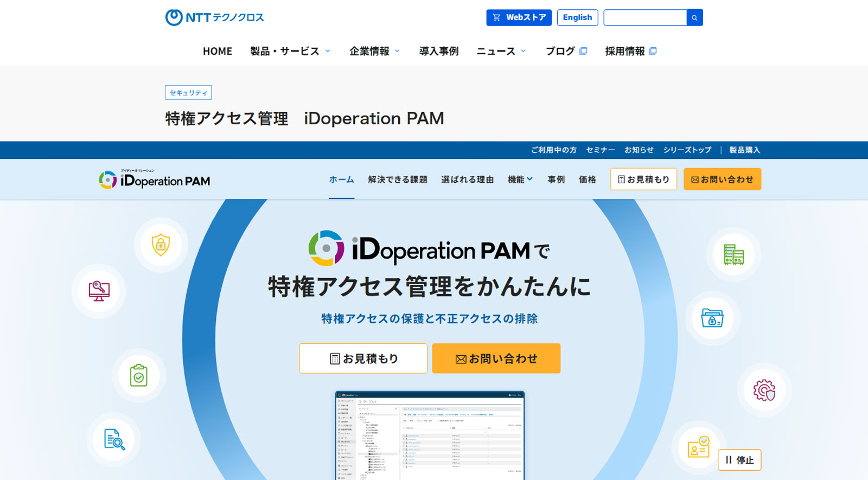Open 採用情報 external link
The height and width of the screenshot is (480, 868).
[631, 51]
